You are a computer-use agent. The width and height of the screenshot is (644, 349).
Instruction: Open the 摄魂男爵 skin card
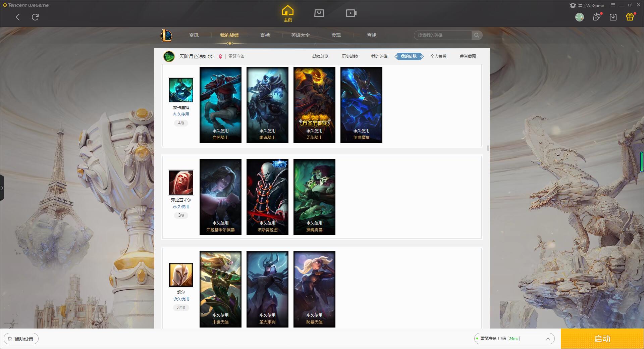point(314,197)
